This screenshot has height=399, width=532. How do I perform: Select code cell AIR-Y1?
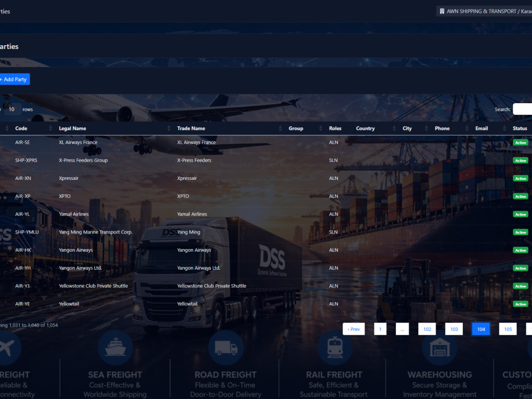pyautogui.click(x=22, y=286)
